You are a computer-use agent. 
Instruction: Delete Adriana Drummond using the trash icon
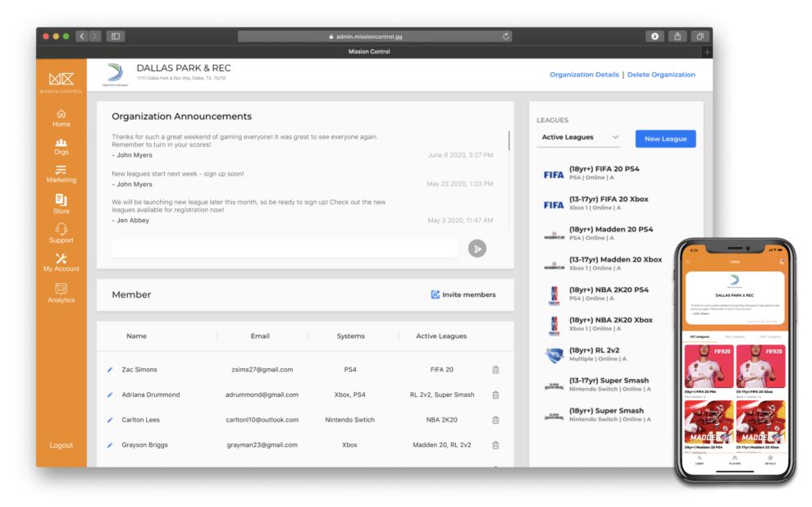point(495,395)
